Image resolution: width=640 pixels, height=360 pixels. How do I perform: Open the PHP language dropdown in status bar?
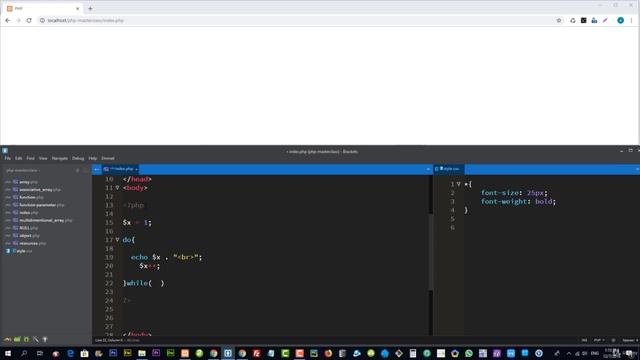599,340
